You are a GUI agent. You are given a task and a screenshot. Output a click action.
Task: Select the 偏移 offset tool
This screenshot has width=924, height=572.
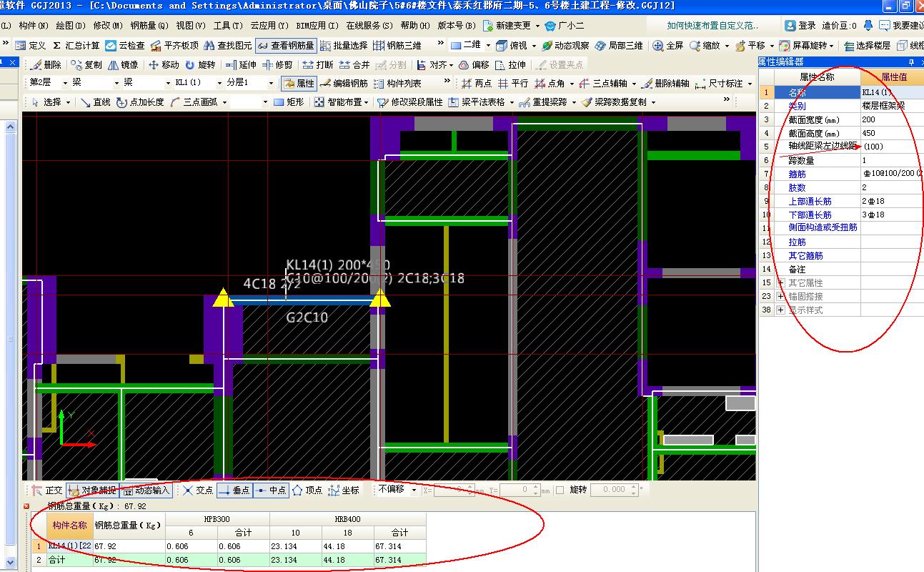(474, 64)
